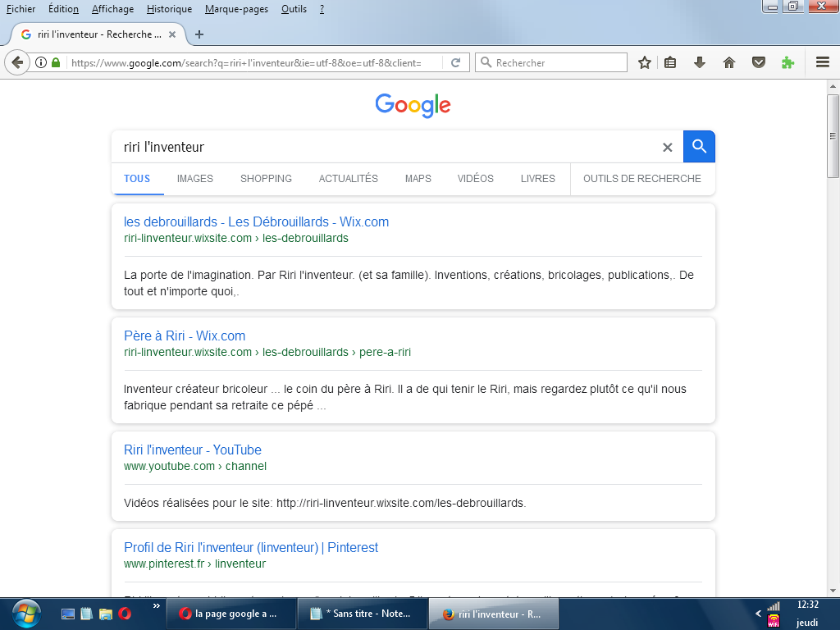This screenshot has width=840, height=630.
Task: Clear the Google search box with X
Action: click(x=668, y=148)
